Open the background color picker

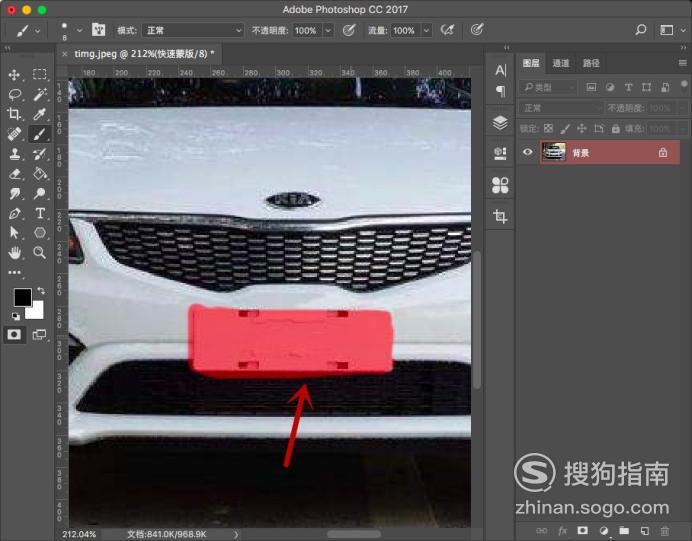[37, 312]
